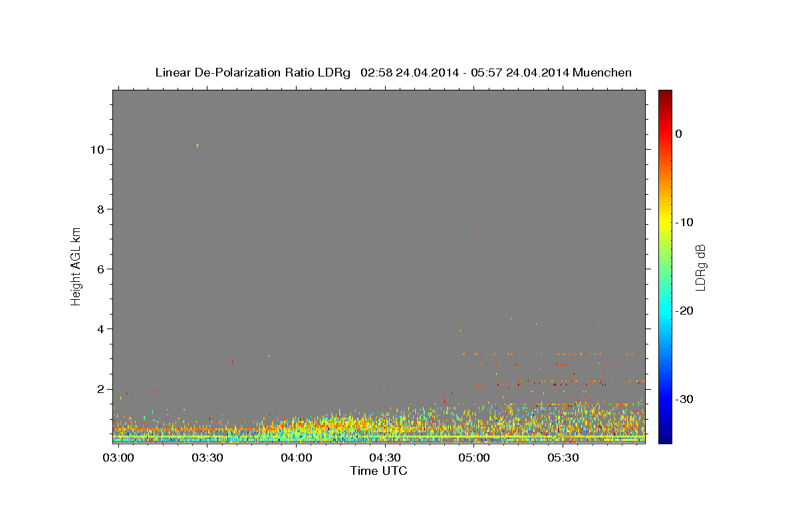Click the 'LDRg dB' colorbar label
This screenshot has height=532, width=798.
tap(700, 267)
